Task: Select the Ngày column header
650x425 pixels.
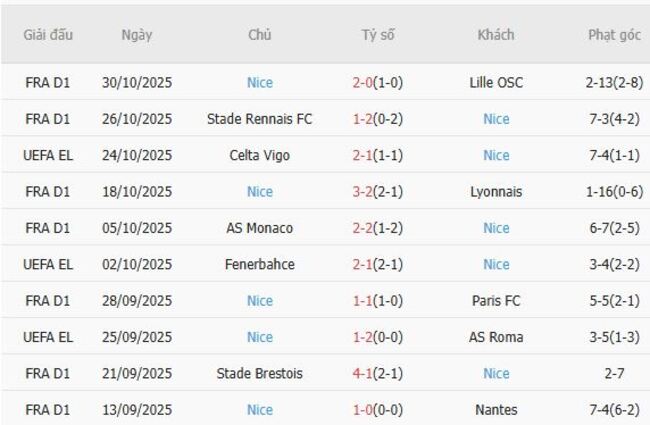Action: pyautogui.click(x=137, y=35)
